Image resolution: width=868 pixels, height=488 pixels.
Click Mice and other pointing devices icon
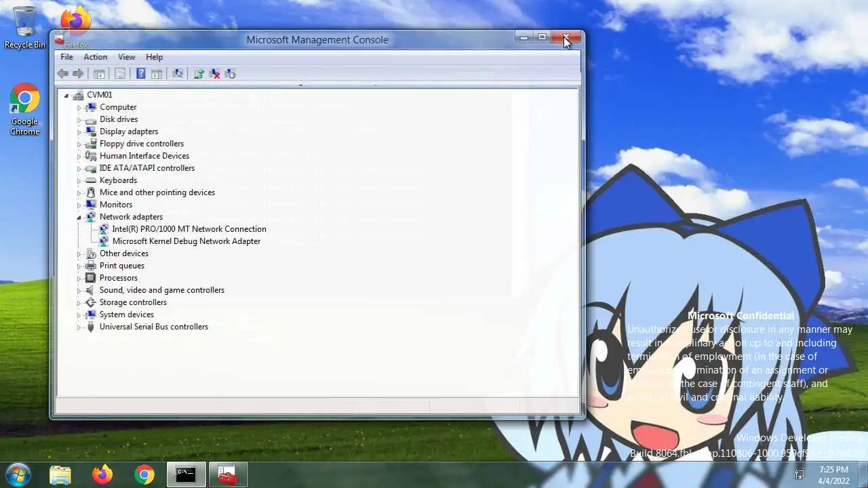pos(91,192)
